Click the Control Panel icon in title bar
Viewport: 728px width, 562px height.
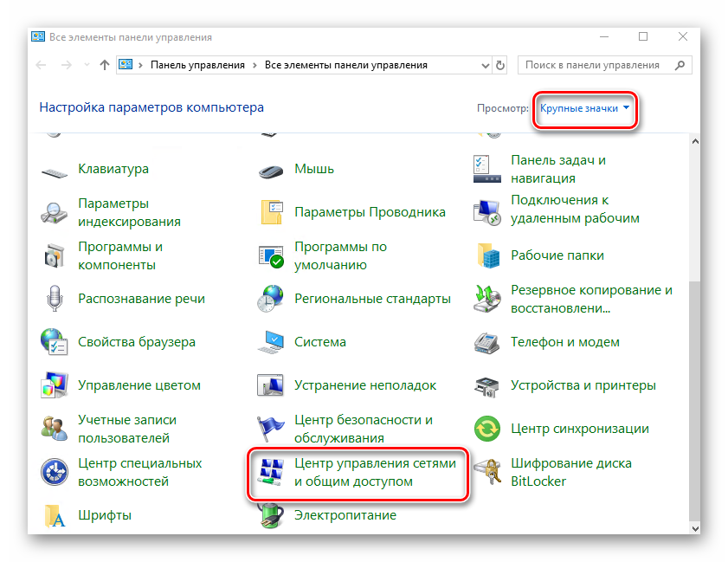point(38,36)
